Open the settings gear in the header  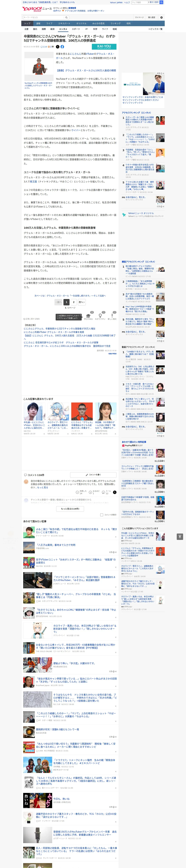[x=161, y=17]
